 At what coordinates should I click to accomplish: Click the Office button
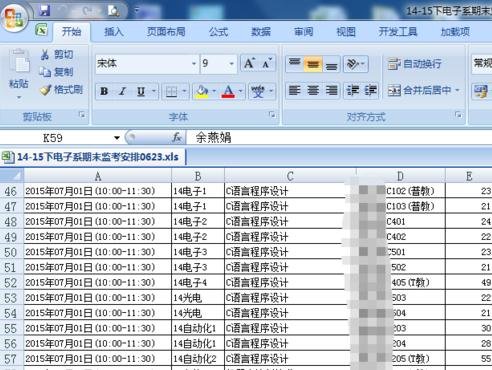[x=14, y=17]
